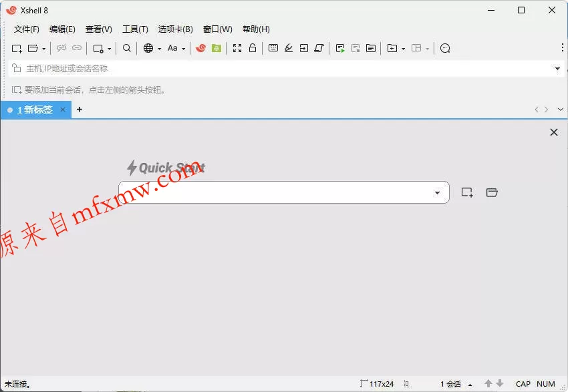This screenshot has width=568, height=392.
Task: Click the '未连接。' status text
Action: (17, 384)
